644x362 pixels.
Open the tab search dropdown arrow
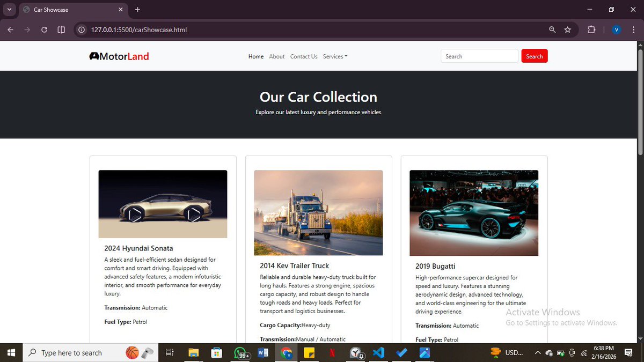[9, 10]
